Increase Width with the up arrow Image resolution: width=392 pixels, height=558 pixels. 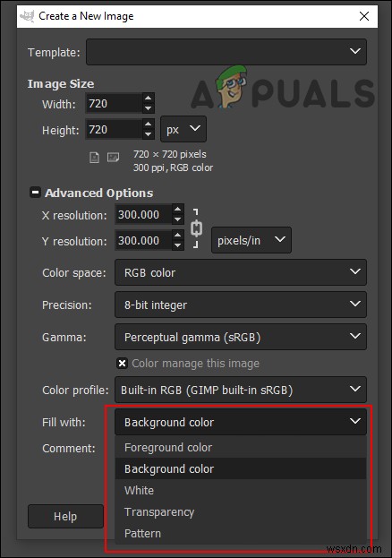pos(149,98)
